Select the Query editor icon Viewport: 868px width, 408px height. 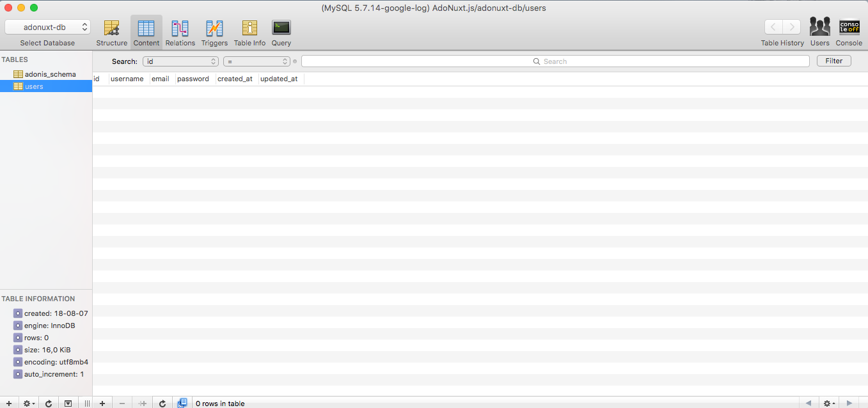281,28
